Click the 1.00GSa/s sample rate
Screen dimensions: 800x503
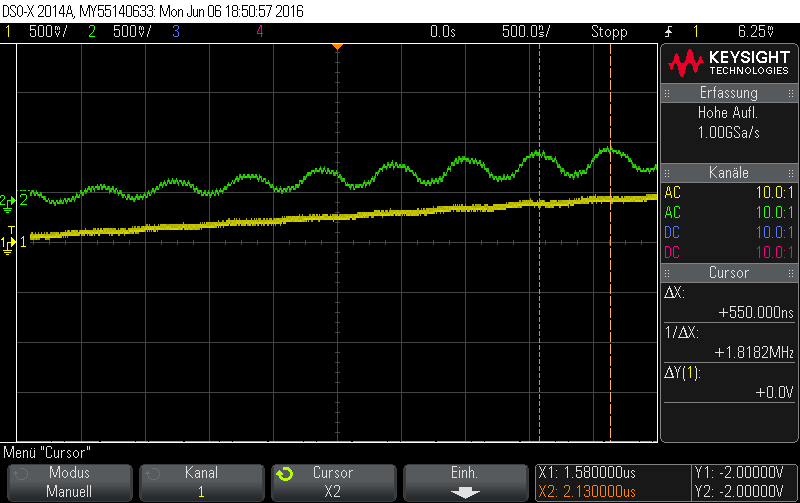coord(729,133)
